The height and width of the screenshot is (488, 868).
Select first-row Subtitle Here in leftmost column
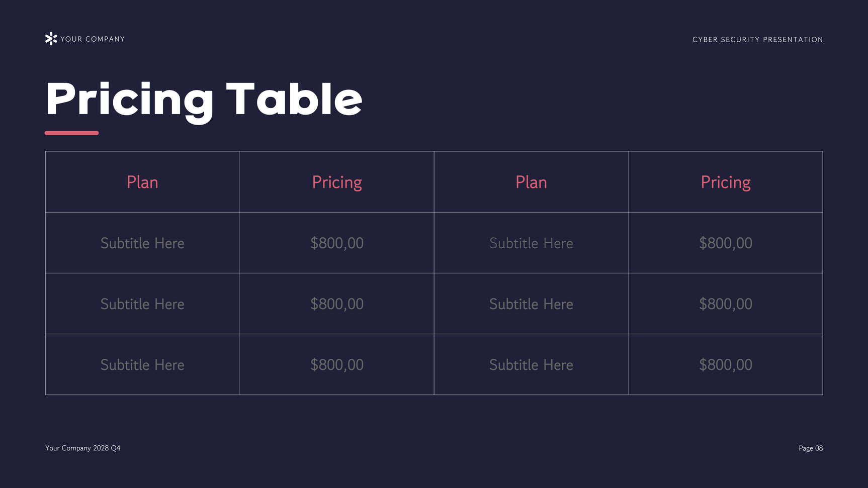point(142,243)
